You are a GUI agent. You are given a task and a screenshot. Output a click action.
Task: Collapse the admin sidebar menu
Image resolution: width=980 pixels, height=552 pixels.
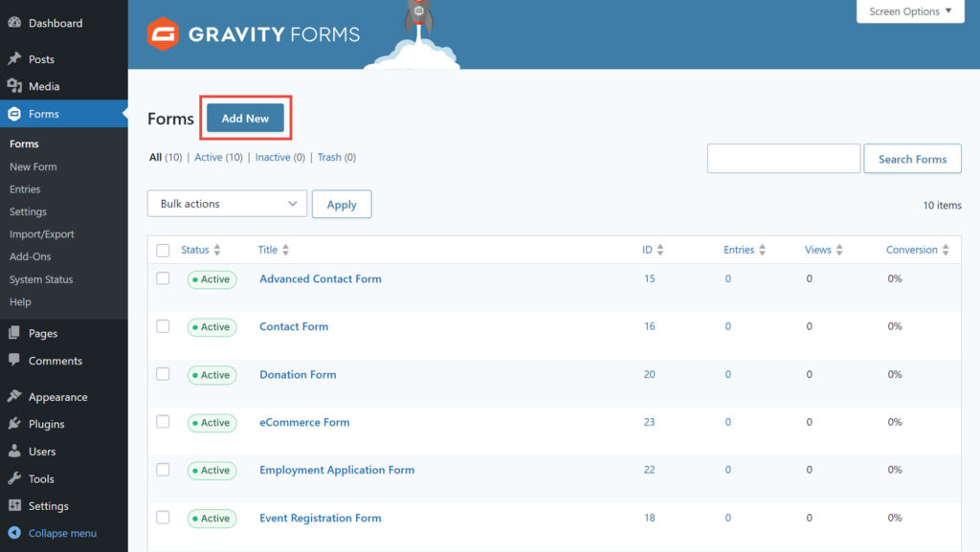point(57,533)
